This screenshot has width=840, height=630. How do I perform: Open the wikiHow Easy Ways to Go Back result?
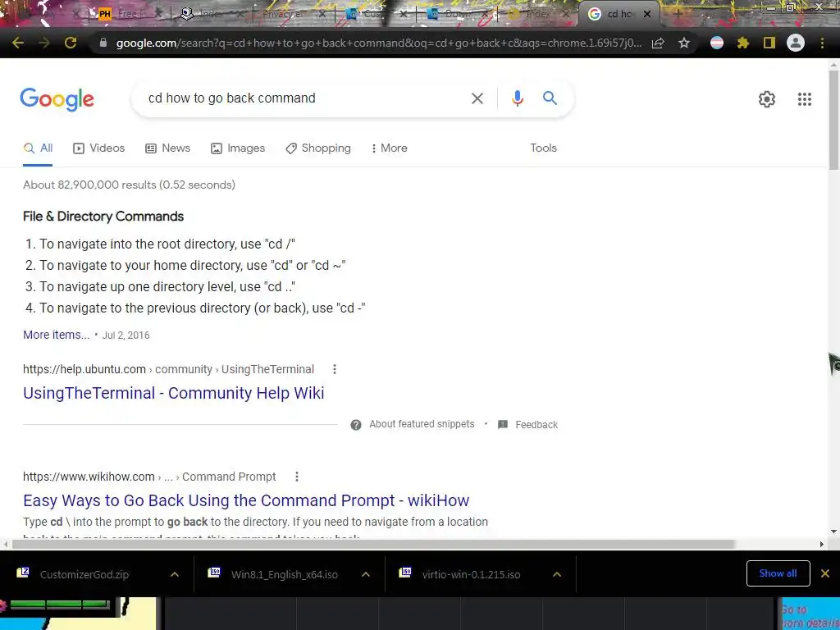(246, 500)
